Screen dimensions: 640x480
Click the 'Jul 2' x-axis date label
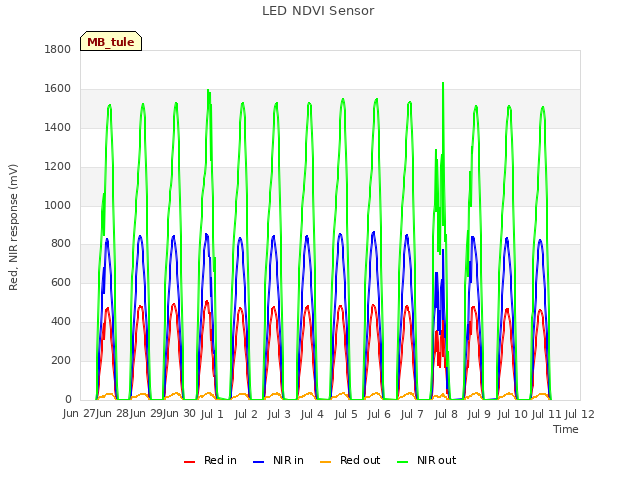[x=246, y=414]
